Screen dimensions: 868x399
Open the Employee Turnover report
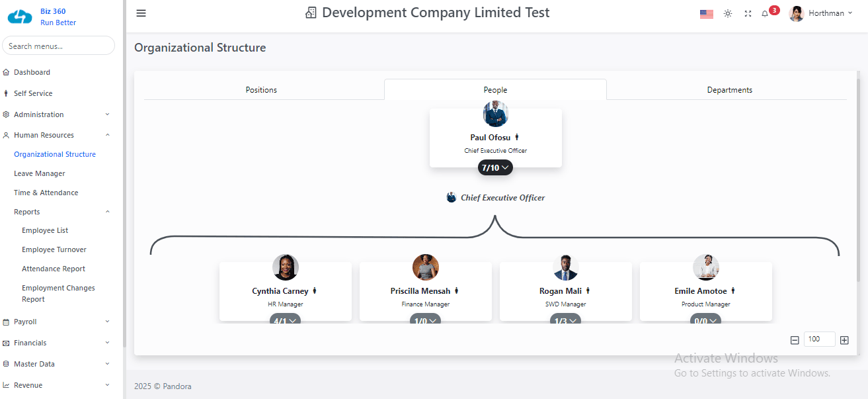(54, 249)
